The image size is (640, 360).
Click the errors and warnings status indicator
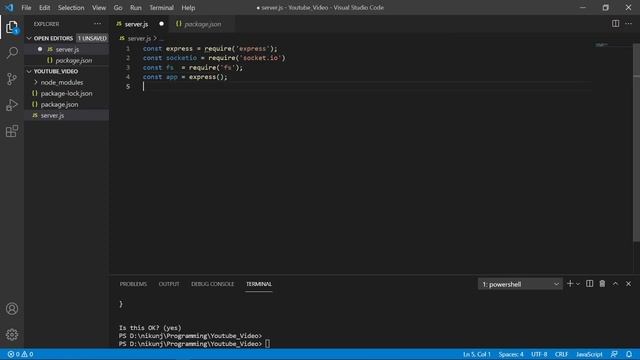tap(20, 354)
